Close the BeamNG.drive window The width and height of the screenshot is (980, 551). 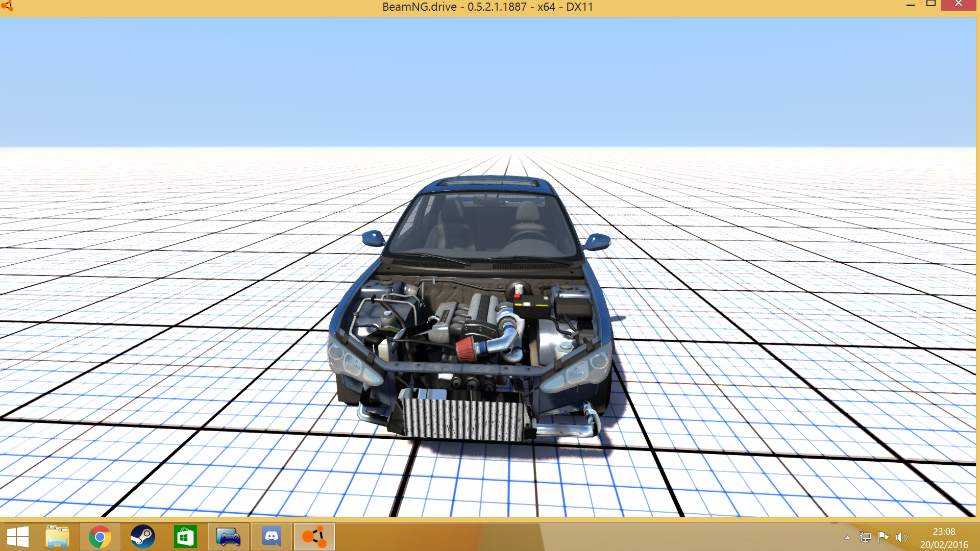(x=959, y=5)
